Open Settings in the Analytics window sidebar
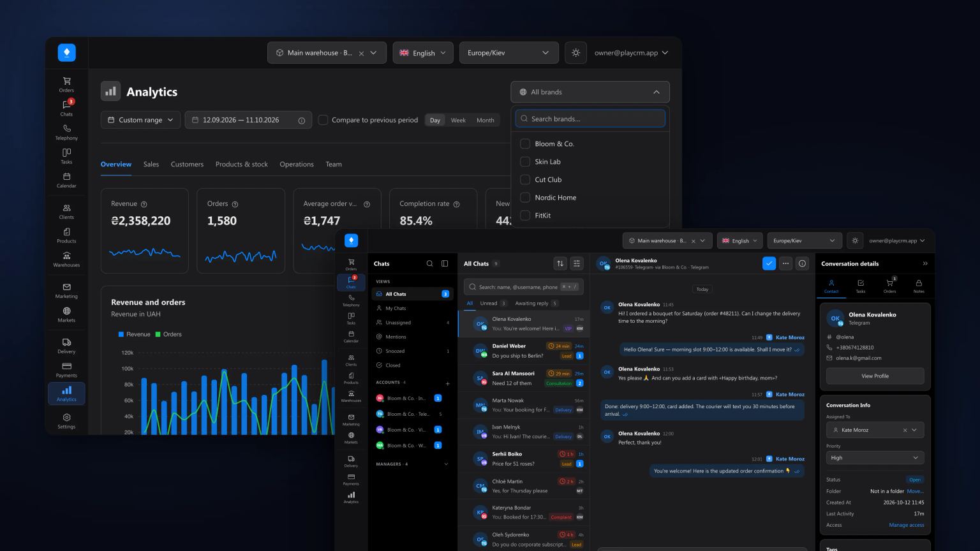This screenshot has width=980, height=551. tap(66, 421)
